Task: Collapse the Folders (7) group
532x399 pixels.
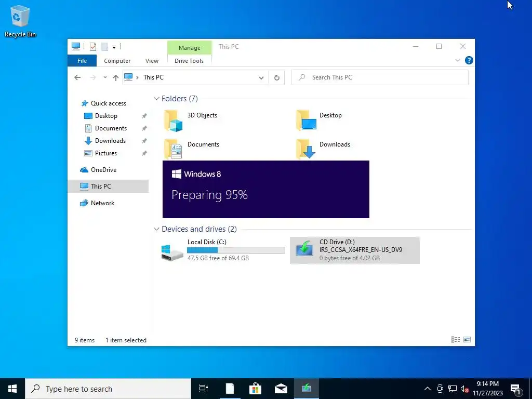Action: [x=156, y=99]
